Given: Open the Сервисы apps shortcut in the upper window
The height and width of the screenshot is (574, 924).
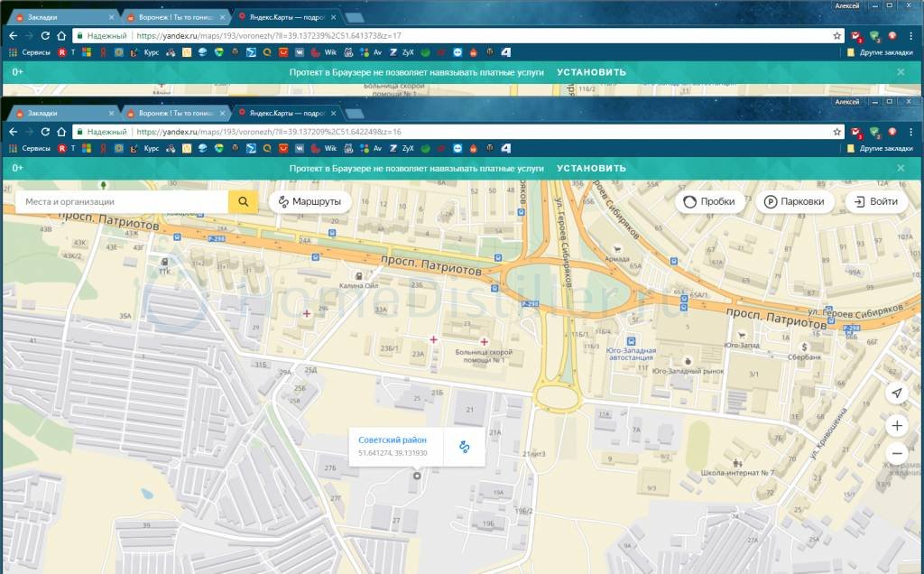Looking at the screenshot, I should tap(30, 52).
